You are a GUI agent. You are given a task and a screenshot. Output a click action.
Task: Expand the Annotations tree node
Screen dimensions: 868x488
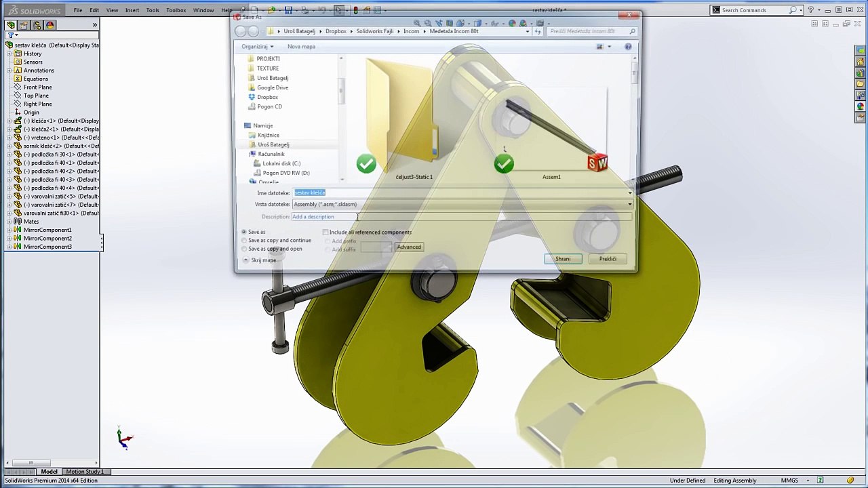point(9,70)
